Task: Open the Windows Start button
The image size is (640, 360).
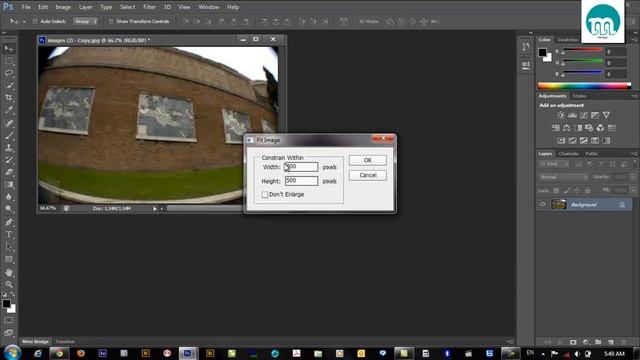Action: (12, 353)
